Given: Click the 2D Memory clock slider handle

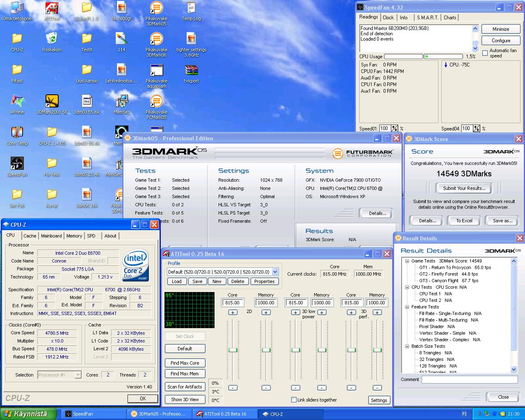Looking at the screenshot, I should tap(266, 350).
